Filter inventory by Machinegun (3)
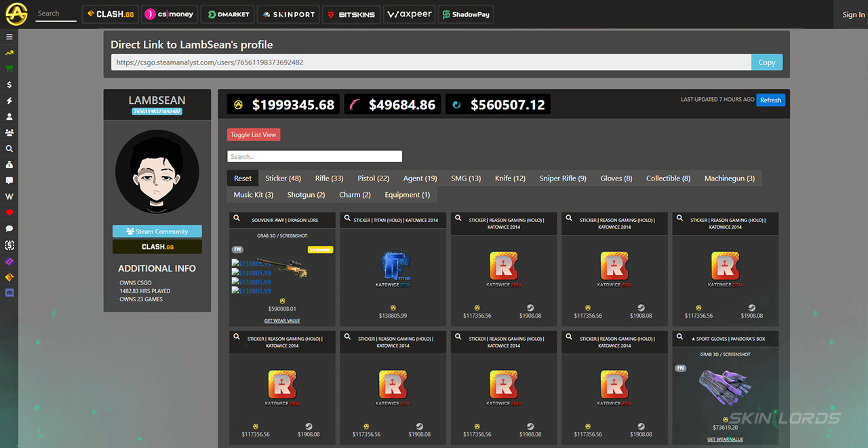868x448 pixels. [730, 179]
